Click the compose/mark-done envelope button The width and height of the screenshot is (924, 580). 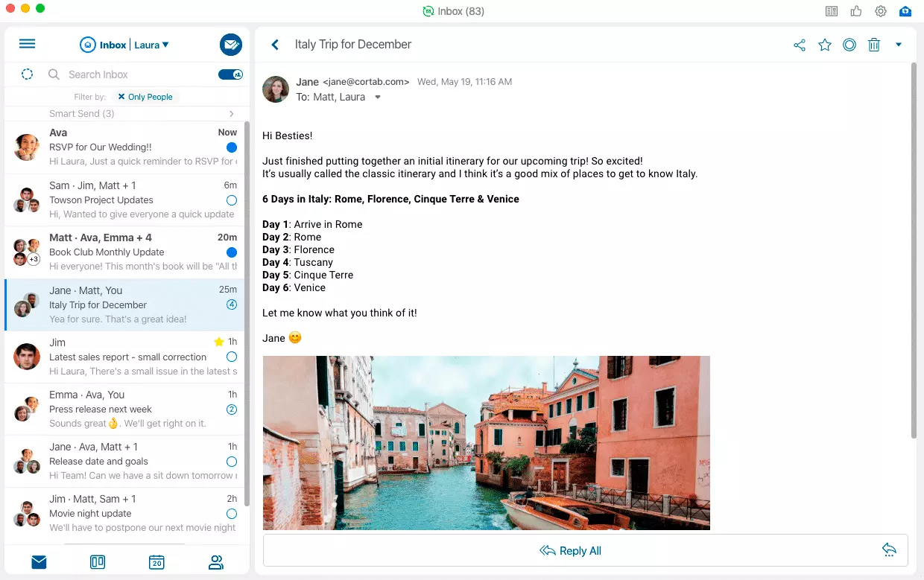tap(231, 45)
